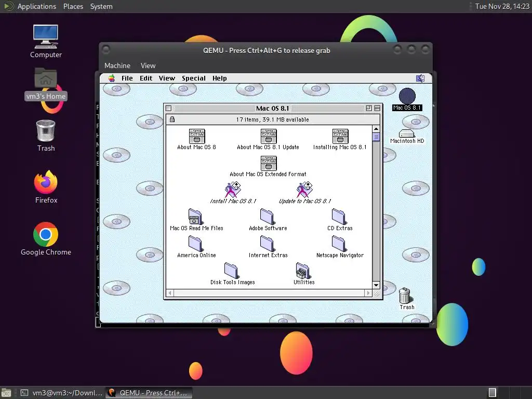Click the vertical scrollbar up arrow
This screenshot has height=399, width=532.
point(376,129)
